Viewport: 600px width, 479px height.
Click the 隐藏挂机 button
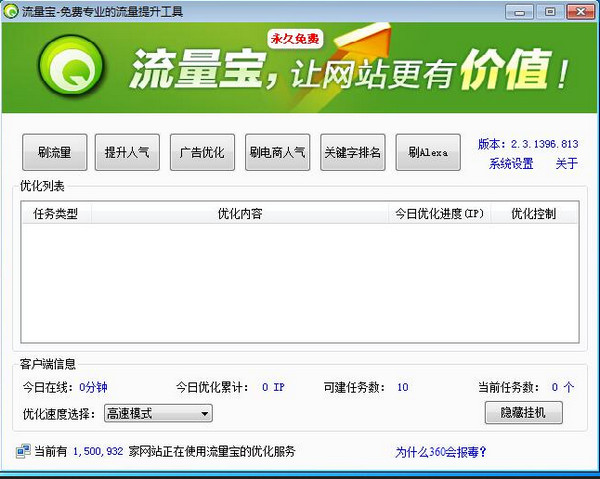(523, 412)
